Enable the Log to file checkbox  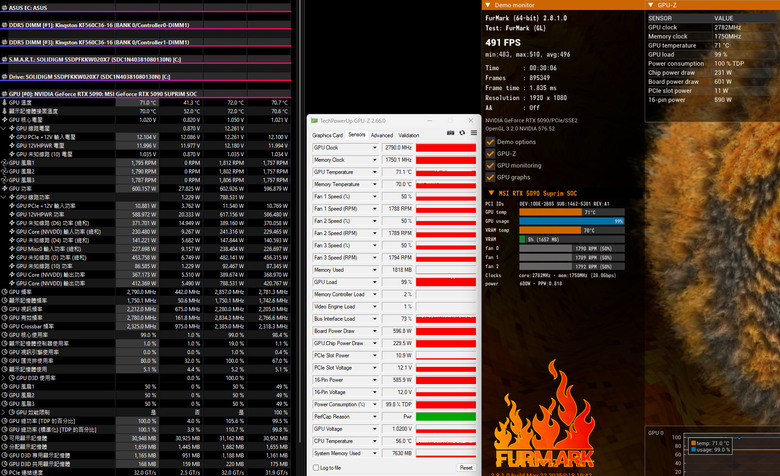316,468
